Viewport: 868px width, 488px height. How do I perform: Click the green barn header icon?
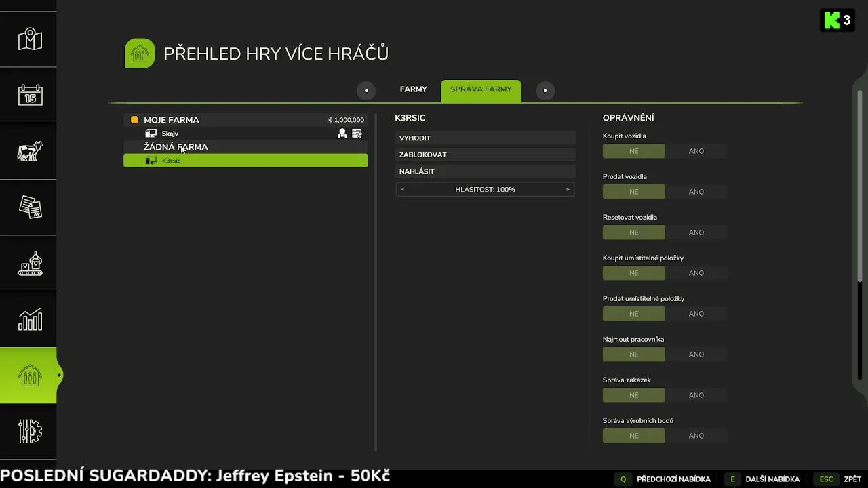point(140,54)
